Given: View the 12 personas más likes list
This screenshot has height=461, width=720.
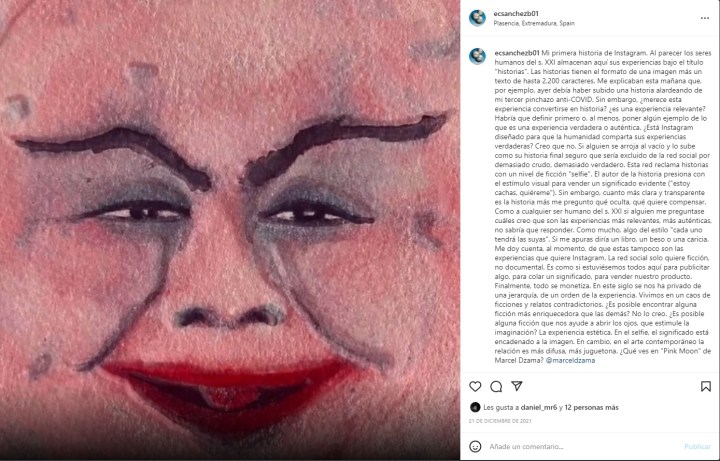Looking at the screenshot, I should [591, 407].
